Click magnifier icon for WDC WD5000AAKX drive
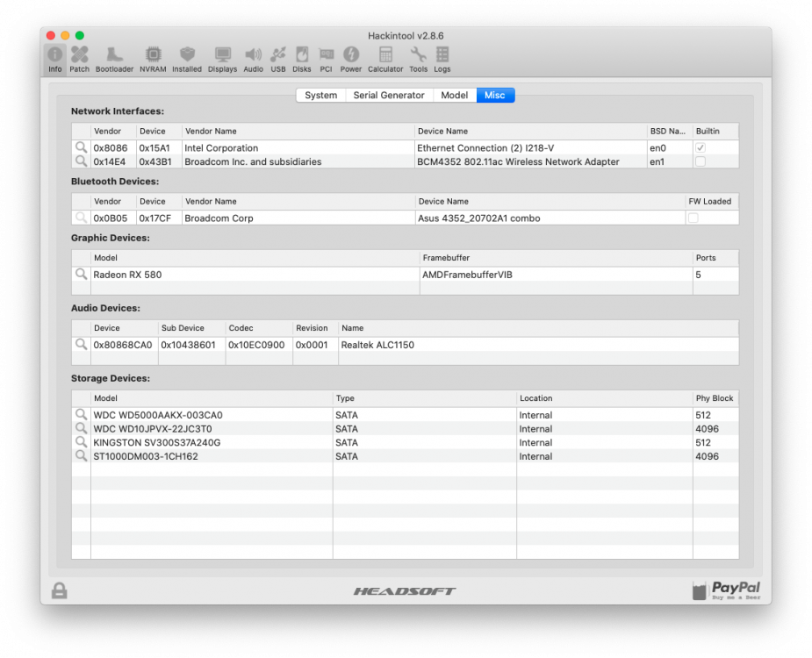Screen dimensions: 812x658 (x=81, y=414)
